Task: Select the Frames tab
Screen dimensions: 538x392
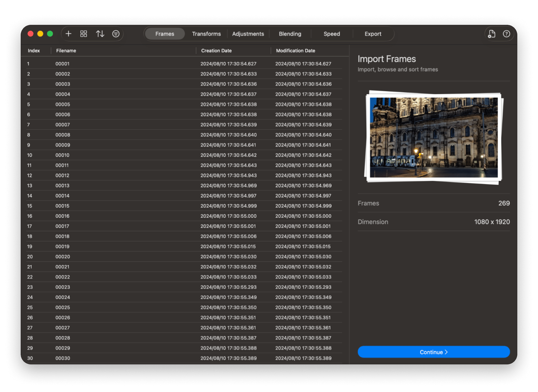Action: tap(165, 34)
